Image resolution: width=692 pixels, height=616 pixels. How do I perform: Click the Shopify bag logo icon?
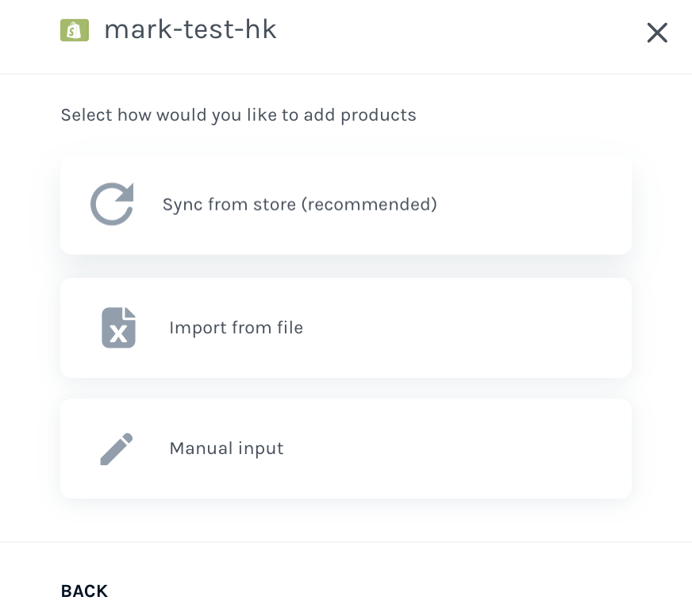point(75,30)
